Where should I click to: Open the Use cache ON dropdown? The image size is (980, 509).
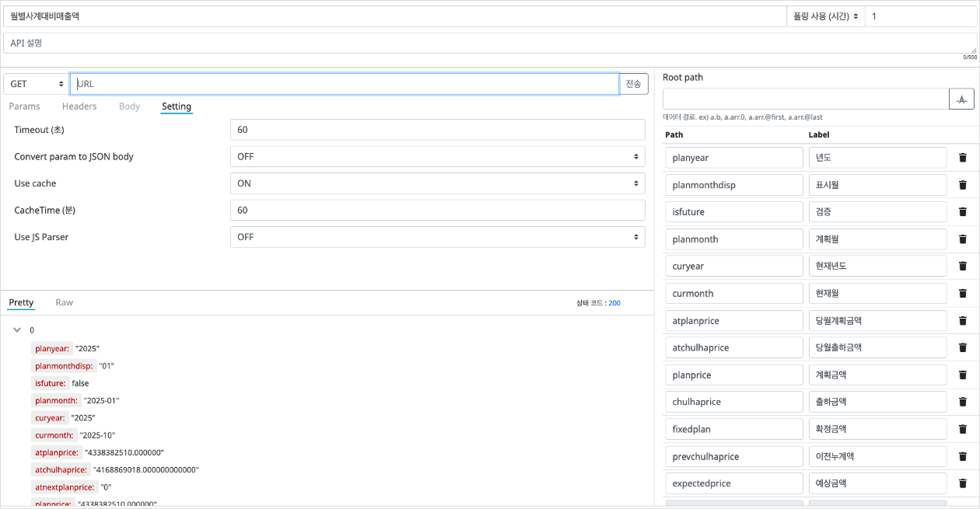[x=437, y=183]
